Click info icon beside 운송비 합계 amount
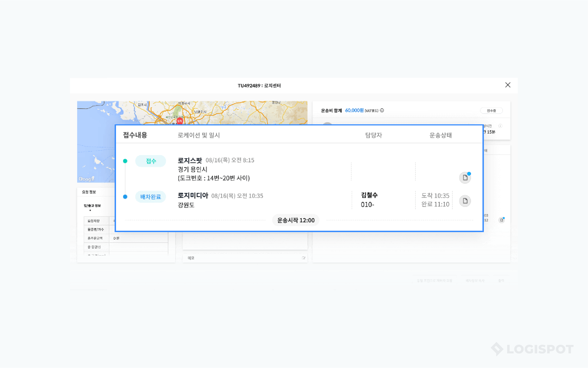This screenshot has height=368, width=588. tap(382, 110)
